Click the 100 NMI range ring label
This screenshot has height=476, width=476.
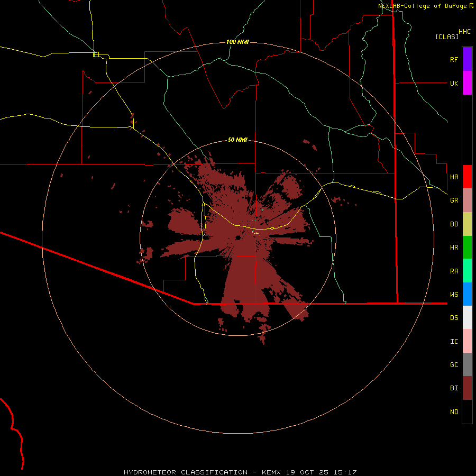tap(237, 42)
